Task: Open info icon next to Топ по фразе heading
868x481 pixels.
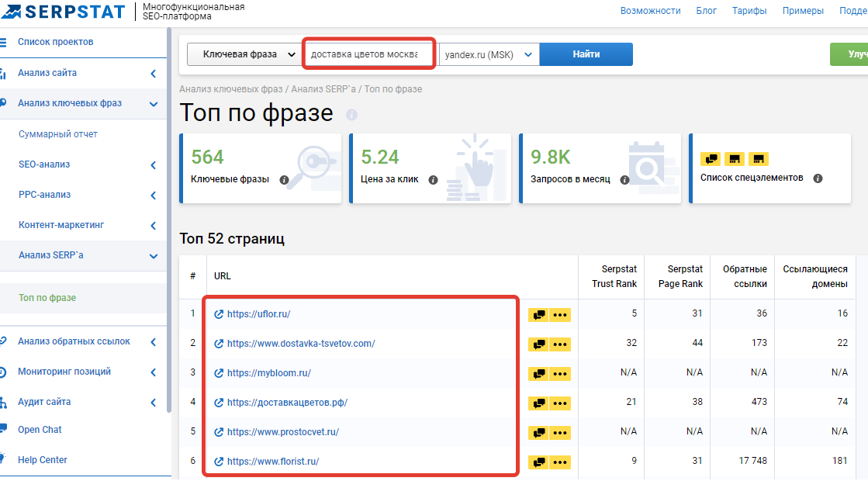Action: click(351, 115)
